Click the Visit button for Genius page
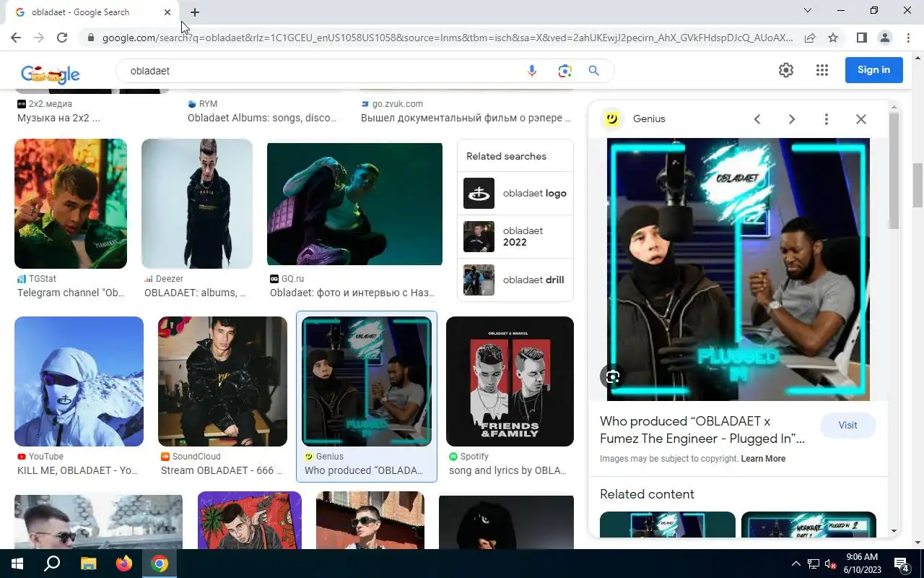Image resolution: width=924 pixels, height=578 pixels. [x=847, y=425]
